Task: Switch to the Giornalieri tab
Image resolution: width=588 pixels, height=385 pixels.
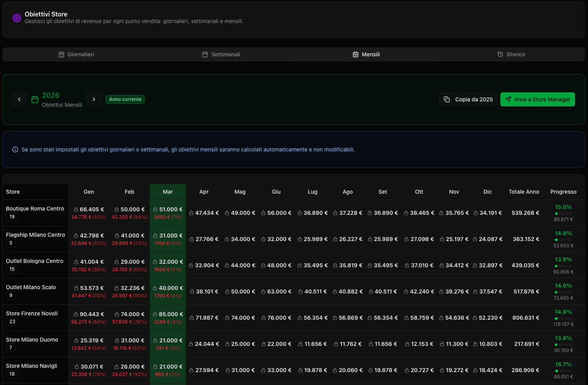Action: (76, 54)
